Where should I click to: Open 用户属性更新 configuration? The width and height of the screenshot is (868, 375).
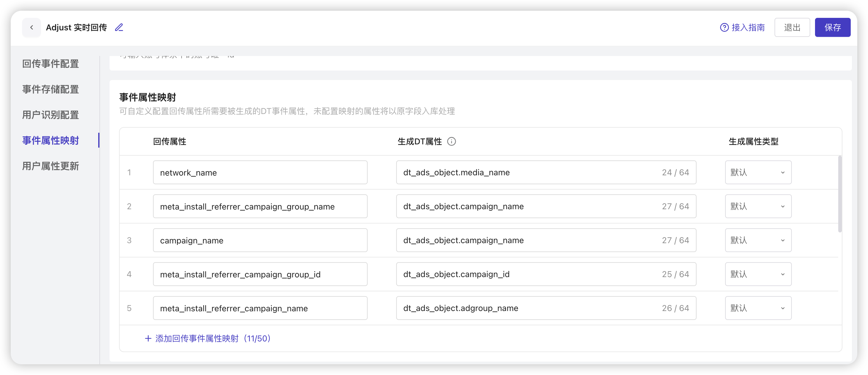(50, 166)
